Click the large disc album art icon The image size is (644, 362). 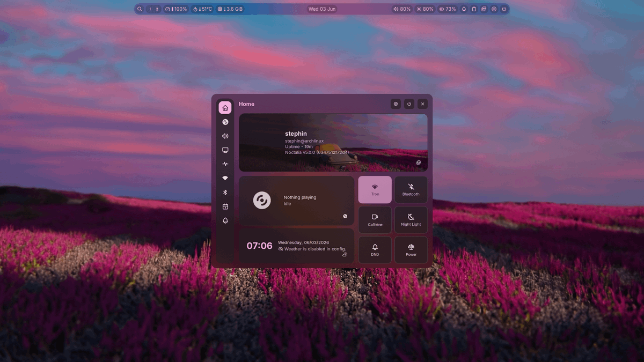coord(262,200)
